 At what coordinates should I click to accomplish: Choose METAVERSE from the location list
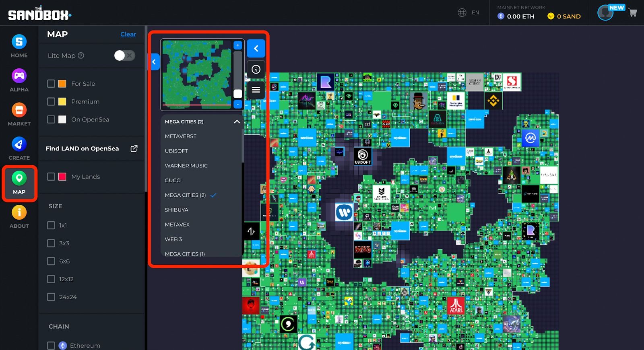(181, 136)
